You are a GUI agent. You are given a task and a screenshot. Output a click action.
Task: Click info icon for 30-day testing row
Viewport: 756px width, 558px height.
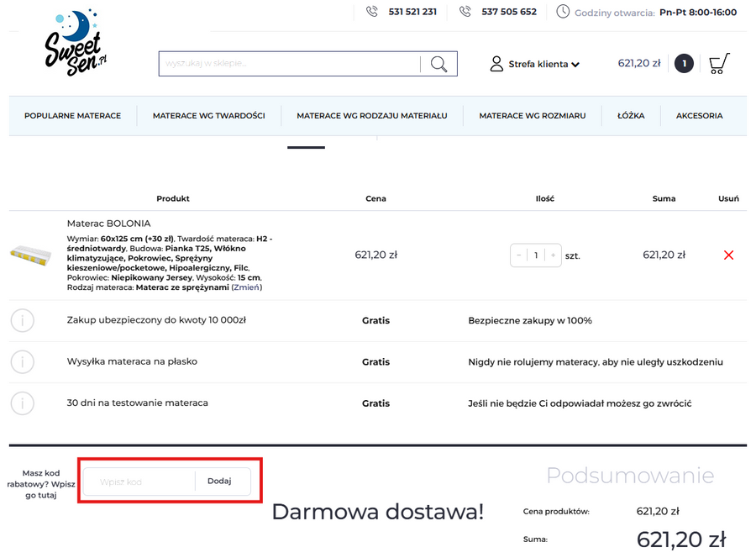coord(22,403)
